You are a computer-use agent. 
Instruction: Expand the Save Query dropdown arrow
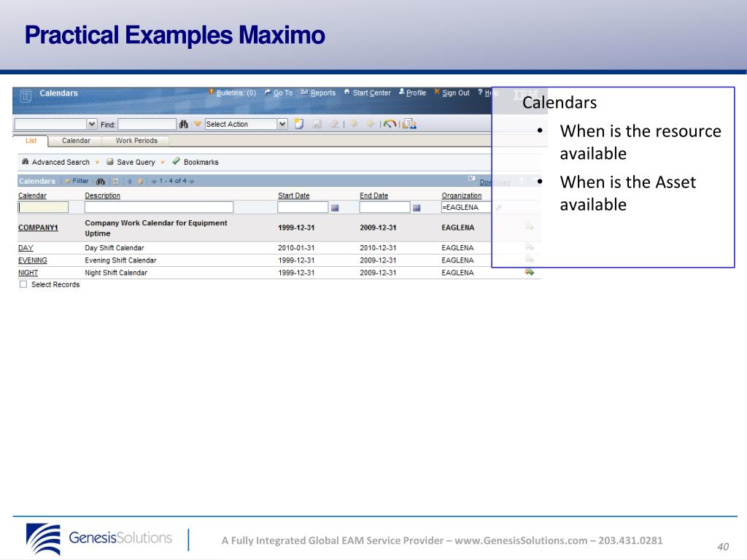(163, 163)
